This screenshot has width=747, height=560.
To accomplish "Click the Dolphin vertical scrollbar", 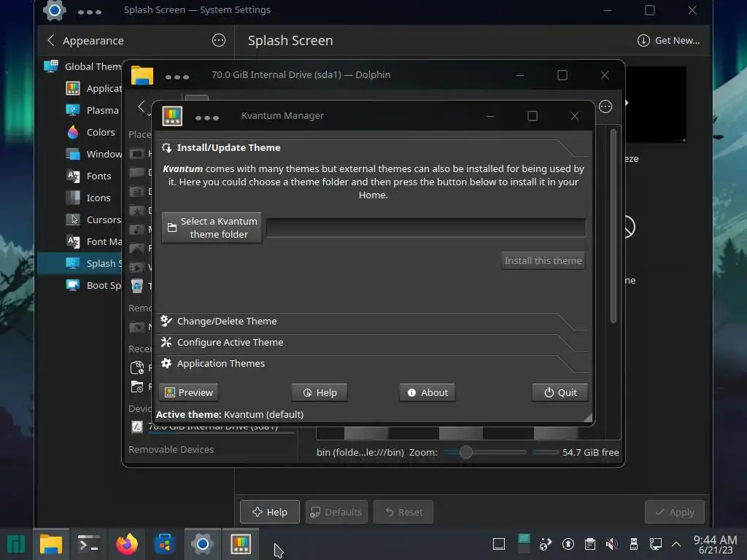I will click(x=614, y=226).
